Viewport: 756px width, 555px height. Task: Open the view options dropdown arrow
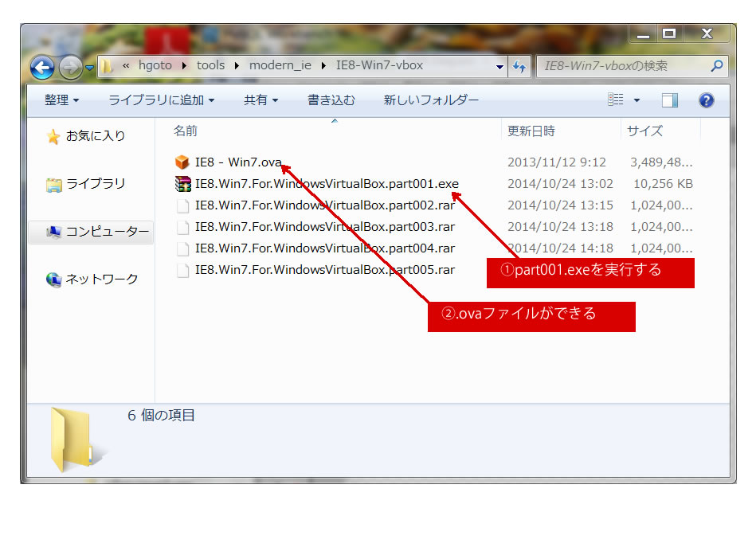click(x=637, y=100)
